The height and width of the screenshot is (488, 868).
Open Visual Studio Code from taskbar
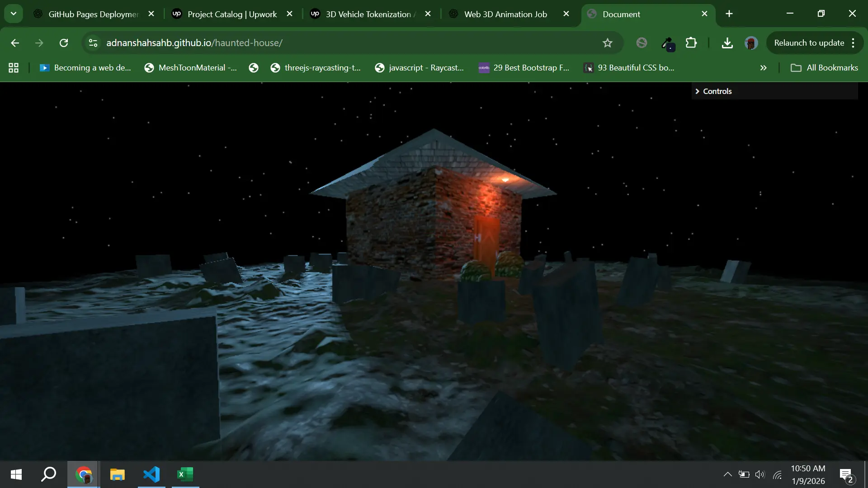pyautogui.click(x=151, y=474)
